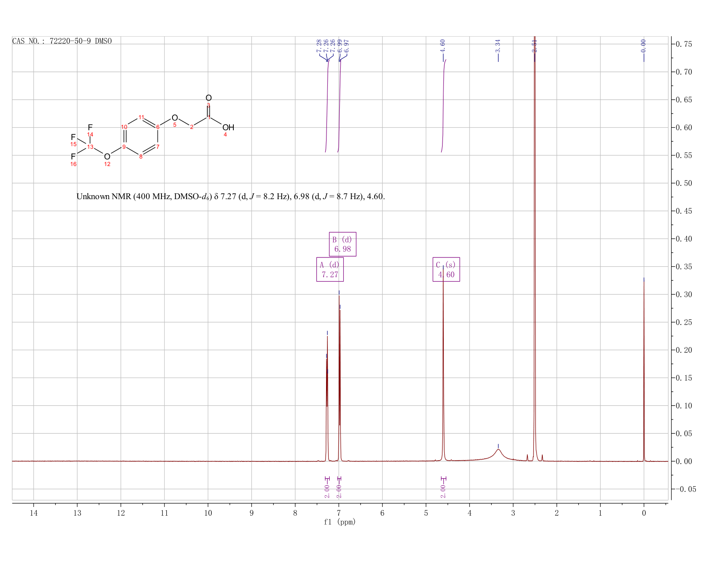Click the TMS peak at 0 ppm
Image resolution: width=728 pixels, height=563 pixels.
click(644, 369)
